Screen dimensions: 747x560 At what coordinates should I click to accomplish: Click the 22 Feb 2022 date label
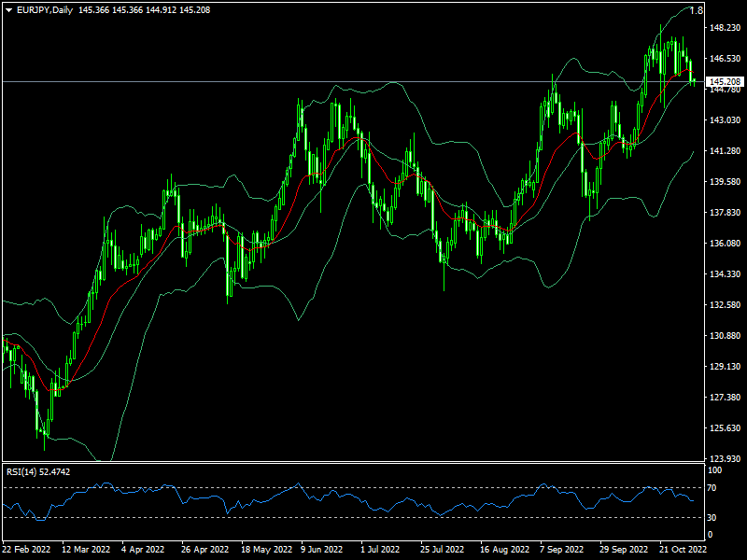(x=26, y=549)
